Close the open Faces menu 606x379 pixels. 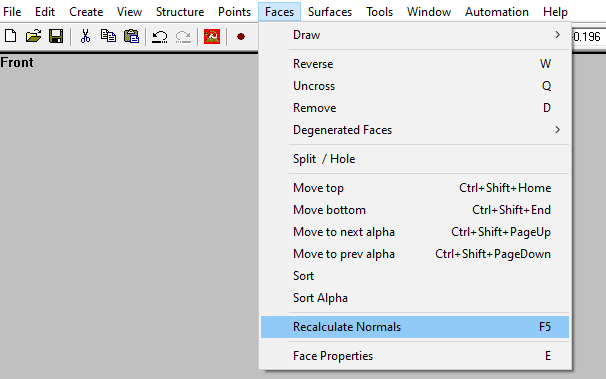pos(279,12)
